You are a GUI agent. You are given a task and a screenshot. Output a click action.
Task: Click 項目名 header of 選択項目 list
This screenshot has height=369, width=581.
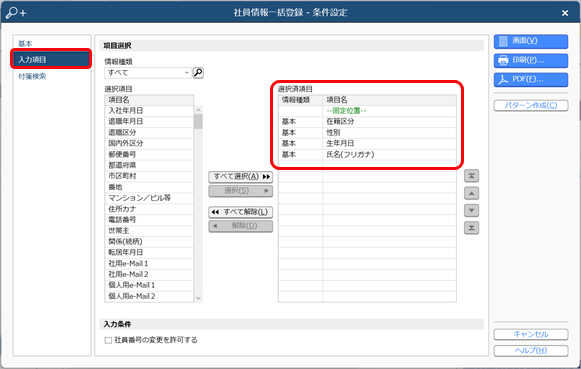pyautogui.click(x=149, y=100)
